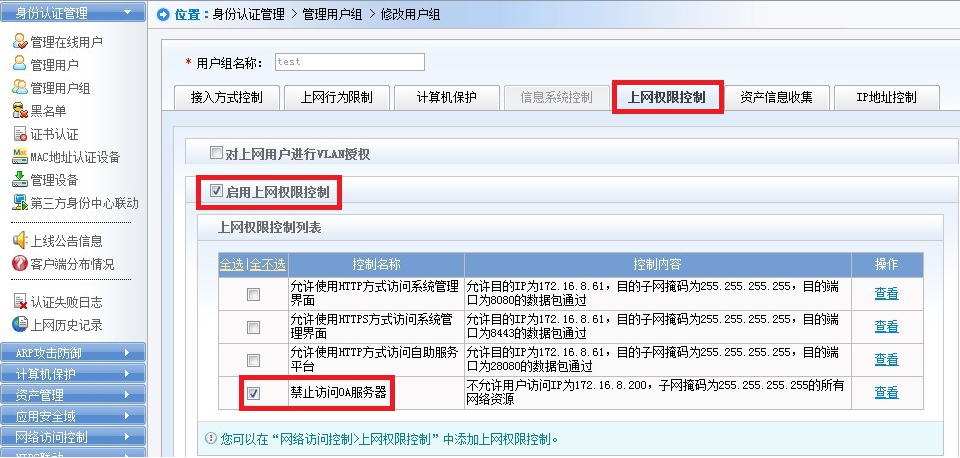Screen dimensions: 960x458
Task: Switch to the 接入方式控制 tab
Action: point(227,97)
